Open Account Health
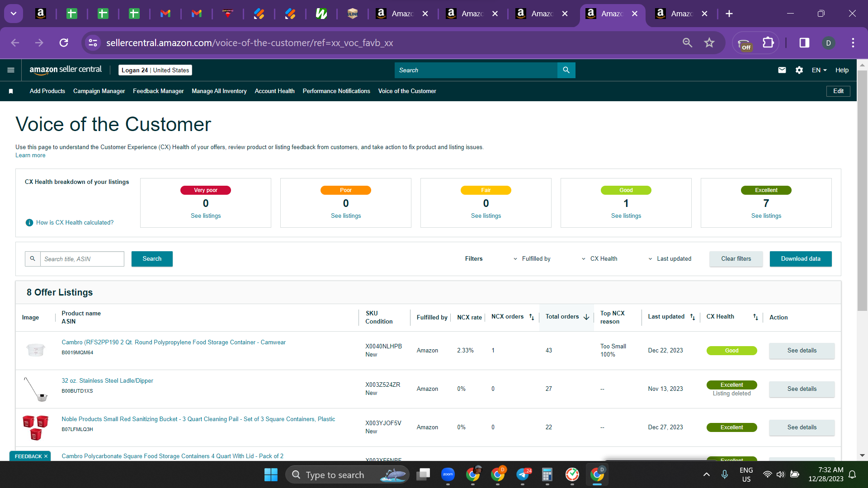The width and height of the screenshot is (868, 488). (275, 91)
